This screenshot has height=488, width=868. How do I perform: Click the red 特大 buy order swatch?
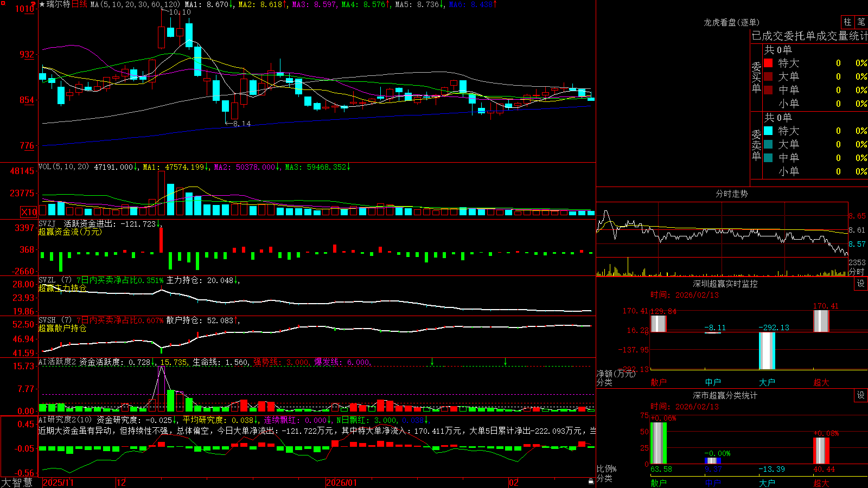coord(768,63)
